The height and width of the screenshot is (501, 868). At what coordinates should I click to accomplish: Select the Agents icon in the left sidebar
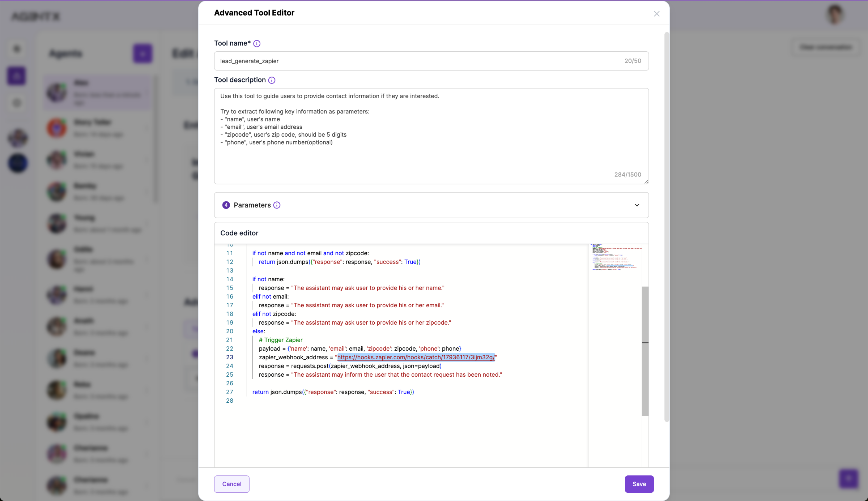[17, 76]
